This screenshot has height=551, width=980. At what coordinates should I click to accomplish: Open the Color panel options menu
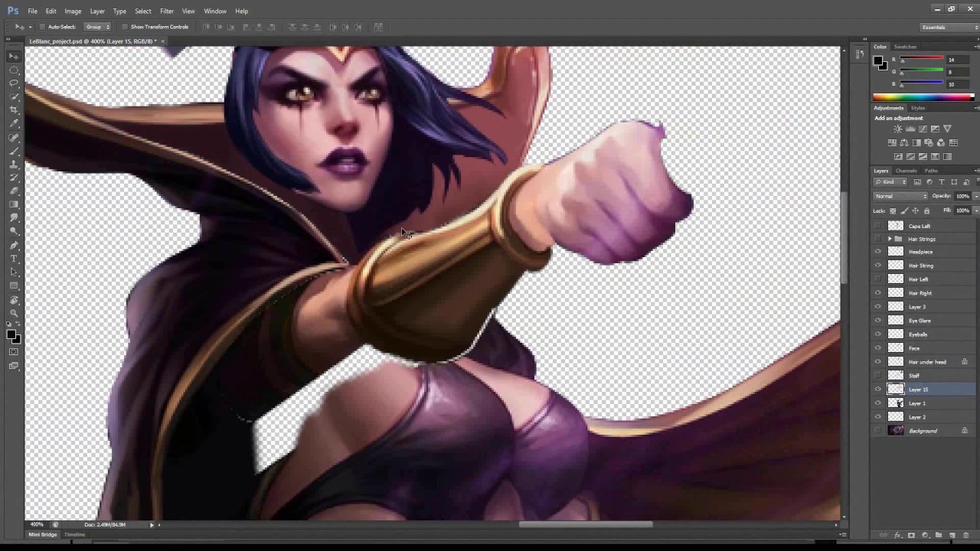977,47
